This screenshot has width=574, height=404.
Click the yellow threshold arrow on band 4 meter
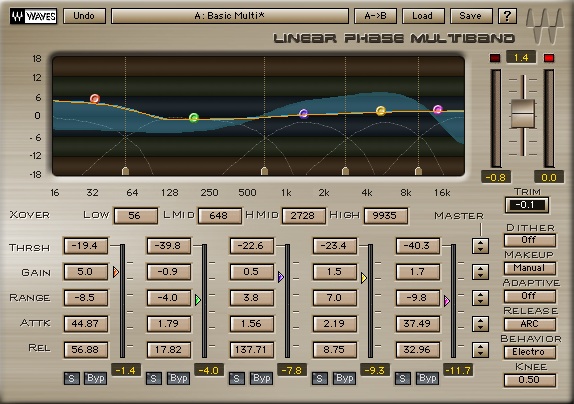tap(364, 278)
